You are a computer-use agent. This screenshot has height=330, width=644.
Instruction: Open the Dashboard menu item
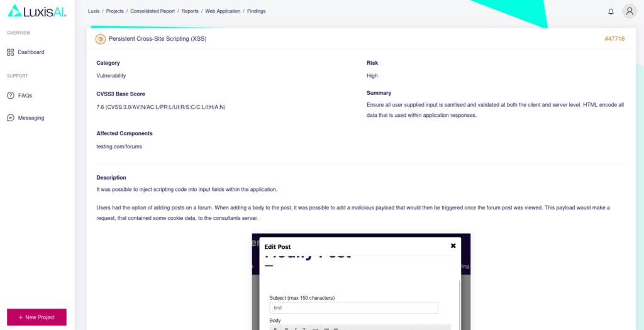[31, 52]
